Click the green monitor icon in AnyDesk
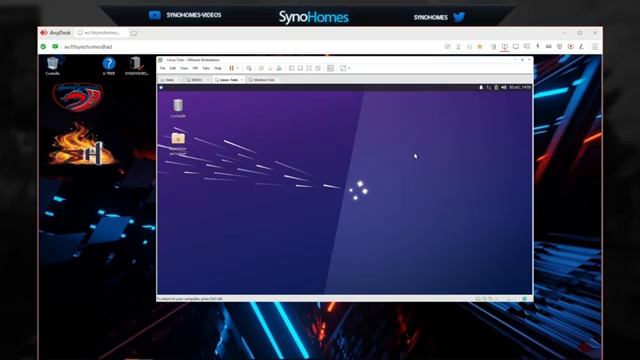 point(55,47)
